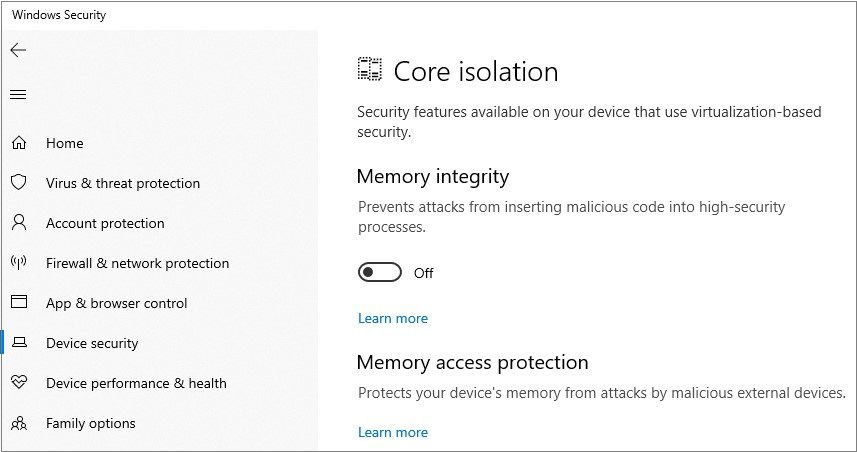Click the Family options people icon
The height and width of the screenshot is (452, 857).
(x=18, y=423)
